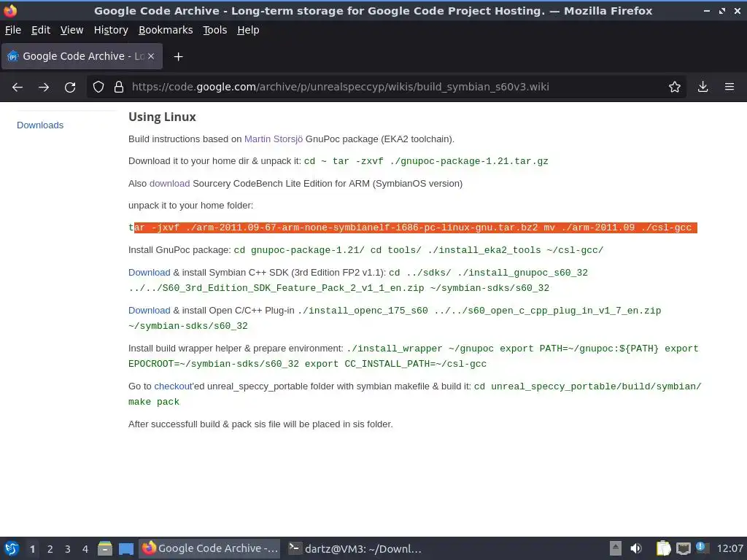Open the Firefox hamburger application menu

(729, 87)
